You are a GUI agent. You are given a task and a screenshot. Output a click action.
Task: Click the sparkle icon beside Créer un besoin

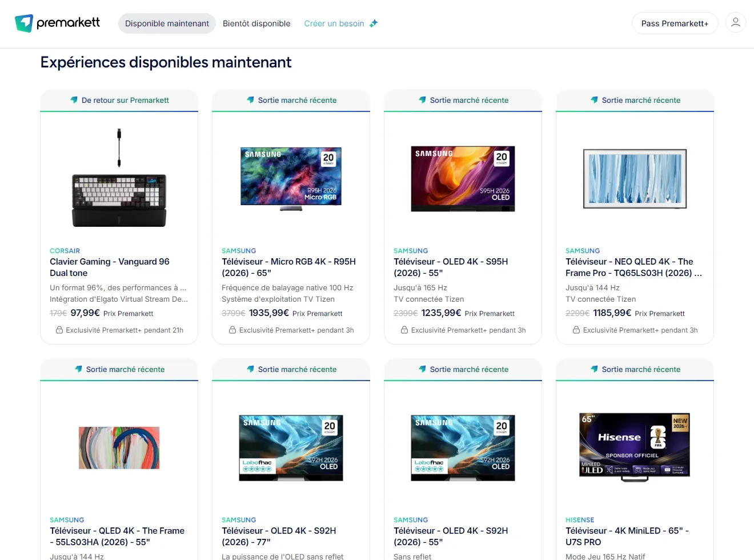coord(374,23)
